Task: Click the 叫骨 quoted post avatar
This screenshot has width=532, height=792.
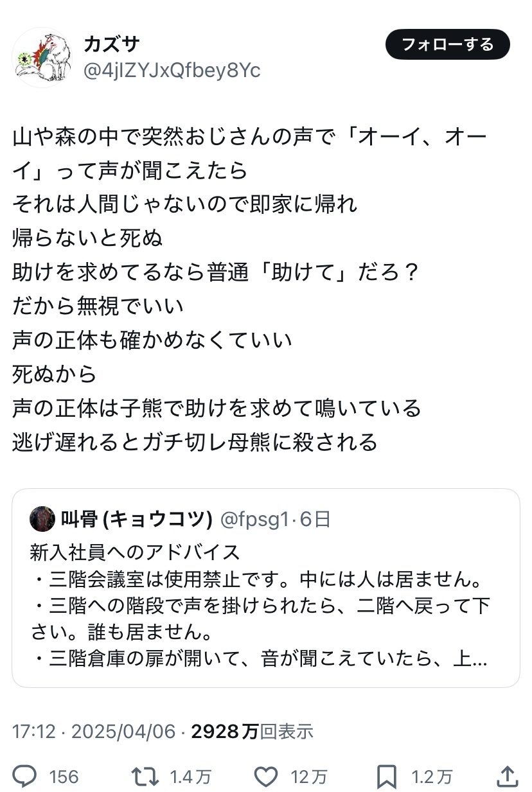Action: tap(42, 519)
